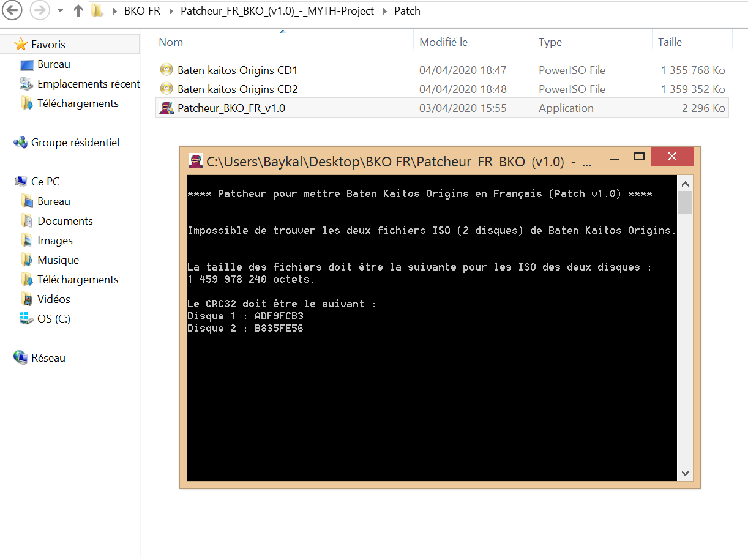The width and height of the screenshot is (748, 560).
Task: Expand arrow before Patch breadcrumb
Action: (384, 11)
